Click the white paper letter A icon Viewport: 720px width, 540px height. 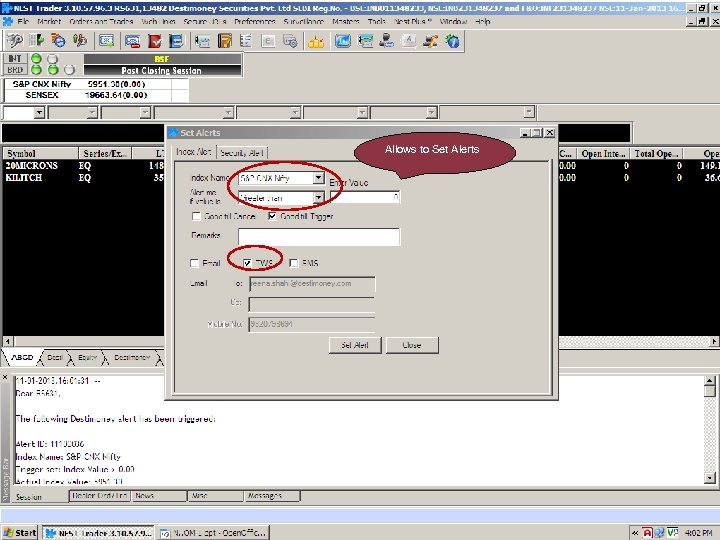click(x=409, y=41)
